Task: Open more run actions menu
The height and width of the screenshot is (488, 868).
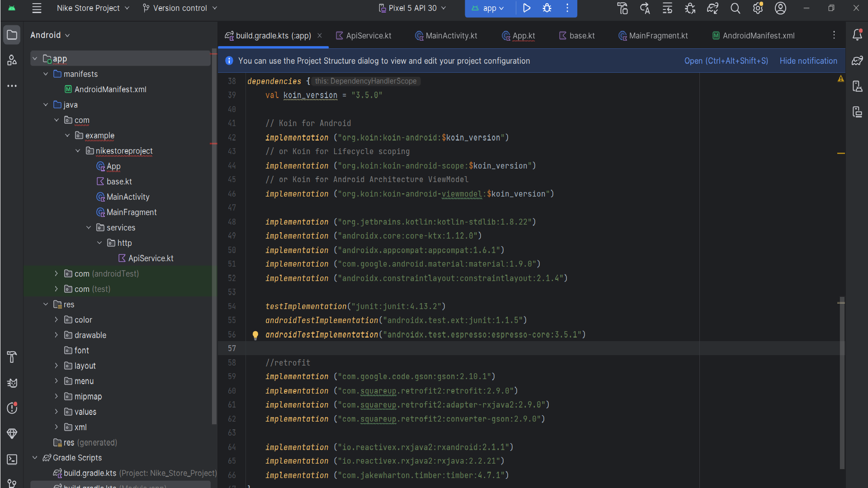Action: 567,8
